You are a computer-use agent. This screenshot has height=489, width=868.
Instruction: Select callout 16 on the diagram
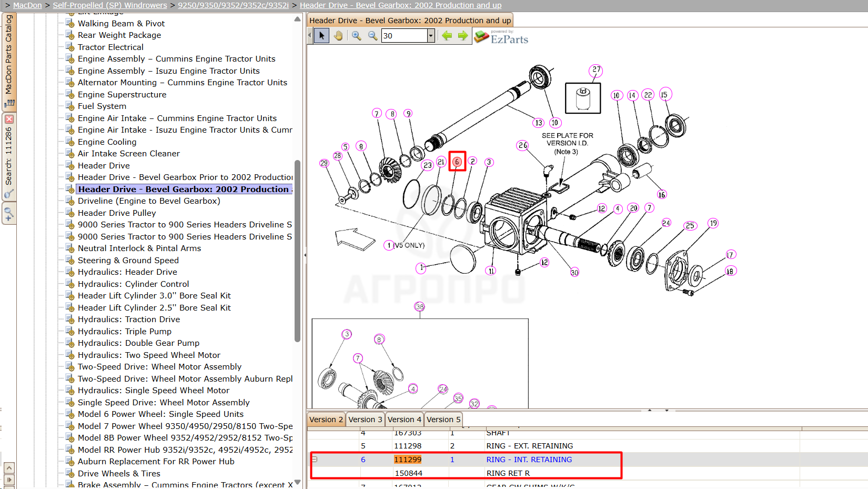point(662,194)
